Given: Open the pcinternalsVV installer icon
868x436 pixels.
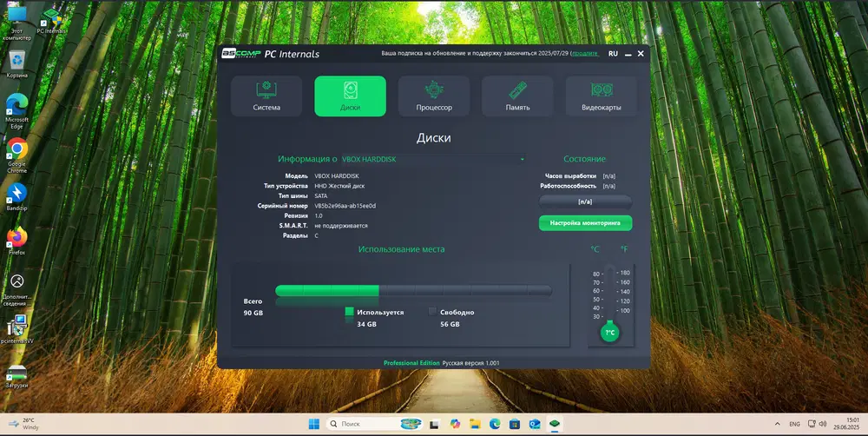Looking at the screenshot, I should (17, 330).
